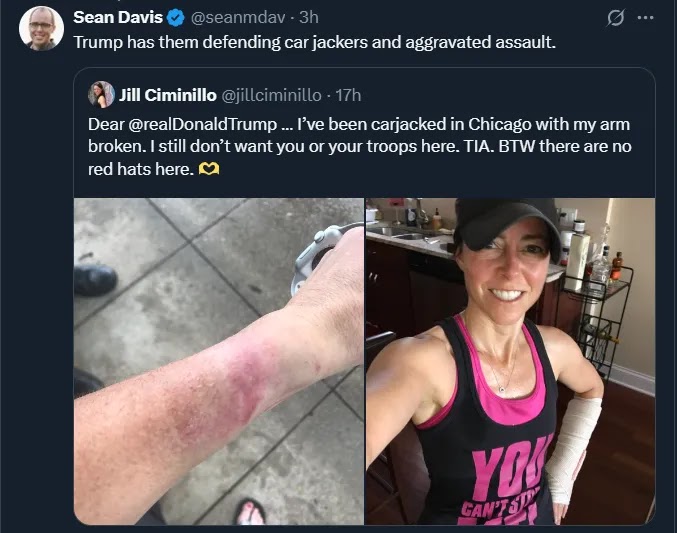The image size is (677, 533).
Task: Open the three-dot More options menu
Action: 645,18
